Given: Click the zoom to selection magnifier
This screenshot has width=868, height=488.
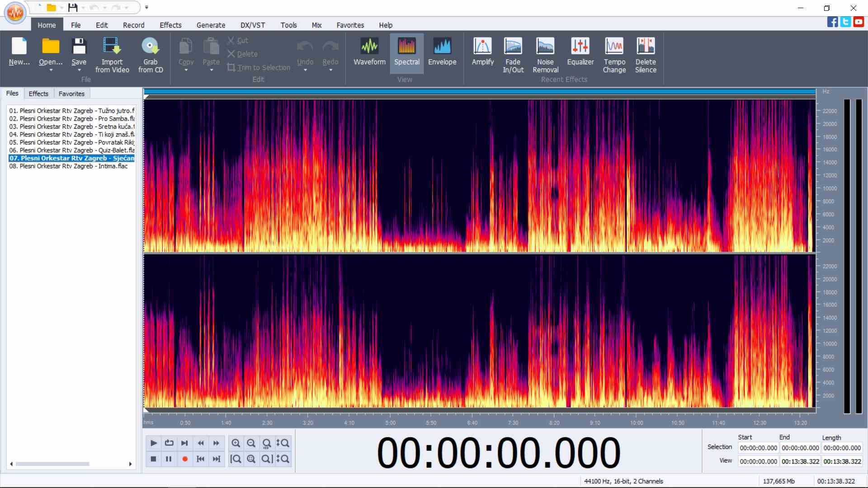Looking at the screenshot, I should [251, 459].
